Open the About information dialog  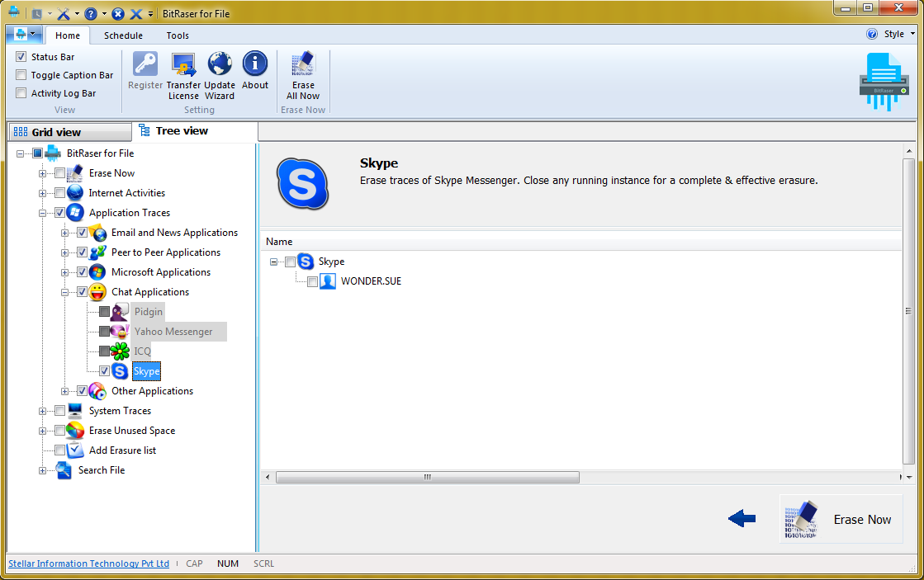[x=255, y=65]
